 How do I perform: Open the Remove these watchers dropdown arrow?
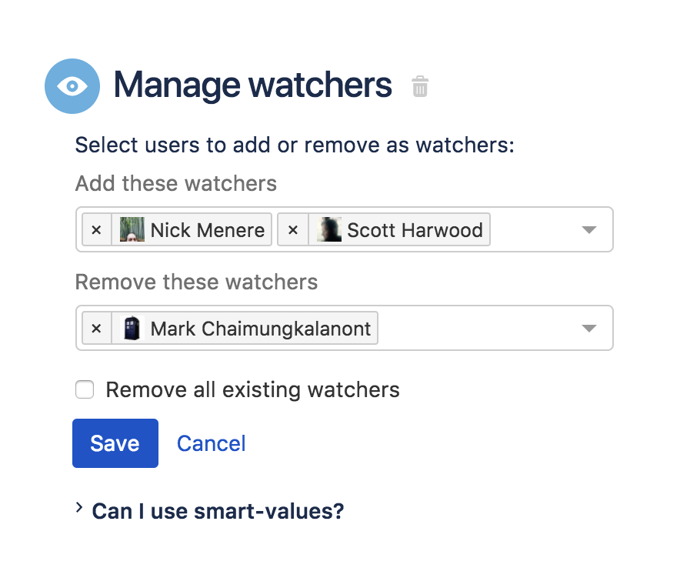pos(588,329)
